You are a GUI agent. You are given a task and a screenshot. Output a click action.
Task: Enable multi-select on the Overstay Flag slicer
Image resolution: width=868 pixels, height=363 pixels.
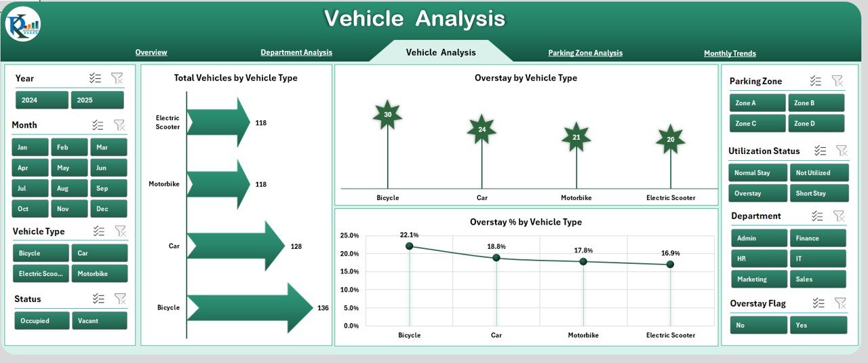[x=818, y=303]
